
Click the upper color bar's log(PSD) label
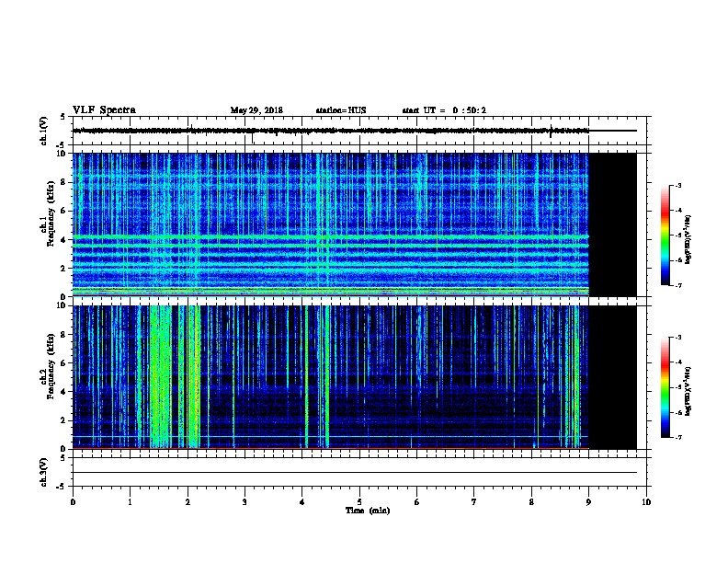click(688, 239)
